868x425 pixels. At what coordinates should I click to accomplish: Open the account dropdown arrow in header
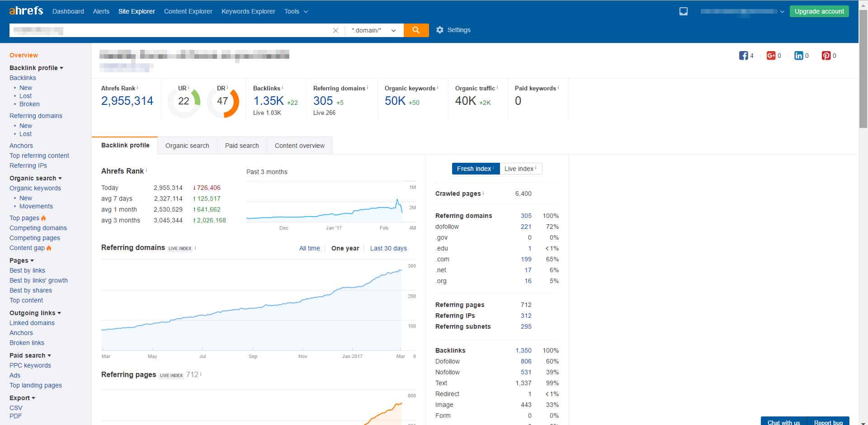coord(782,12)
